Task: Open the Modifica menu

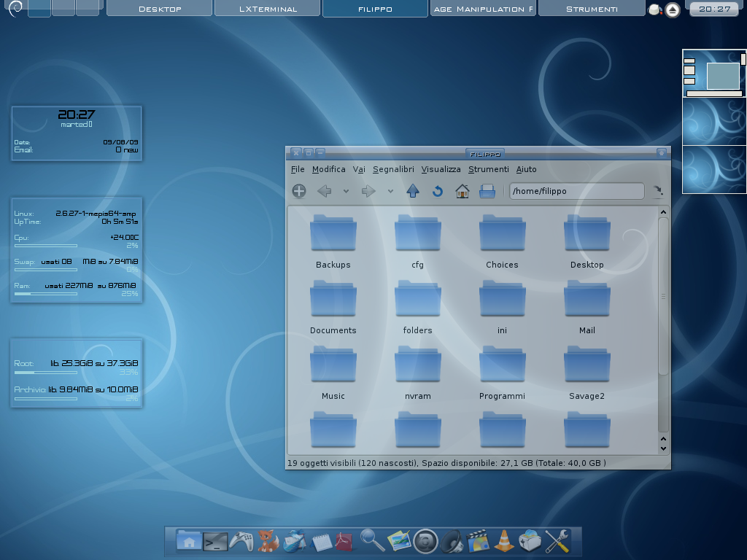Action: click(x=329, y=169)
